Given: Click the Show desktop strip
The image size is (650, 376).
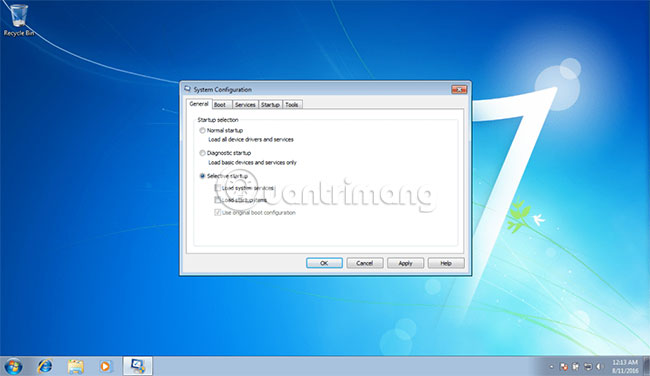Looking at the screenshot, I should pos(646,366).
